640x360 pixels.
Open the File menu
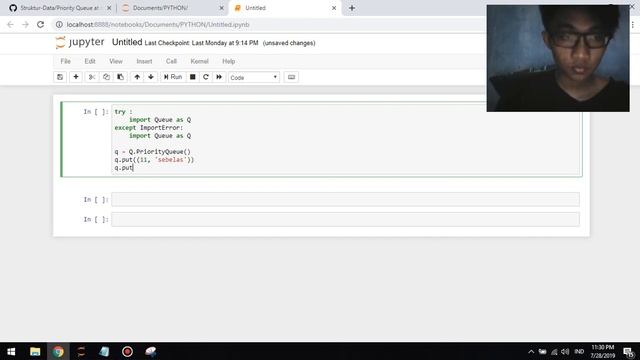tap(65, 61)
